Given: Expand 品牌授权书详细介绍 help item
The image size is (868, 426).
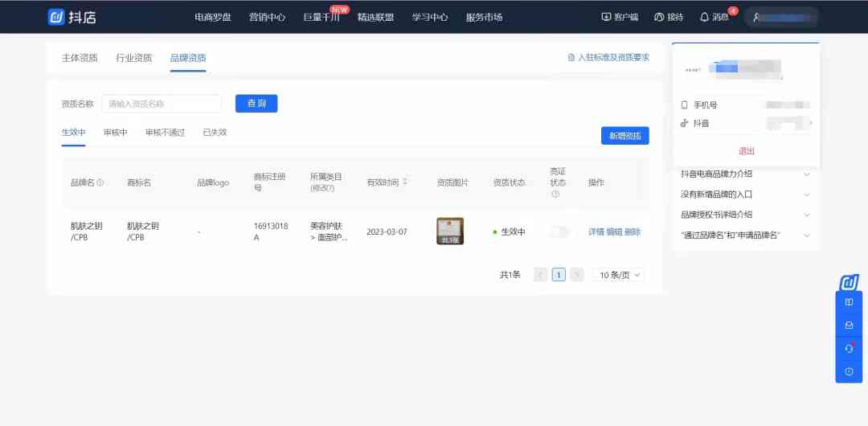Looking at the screenshot, I should point(807,215).
